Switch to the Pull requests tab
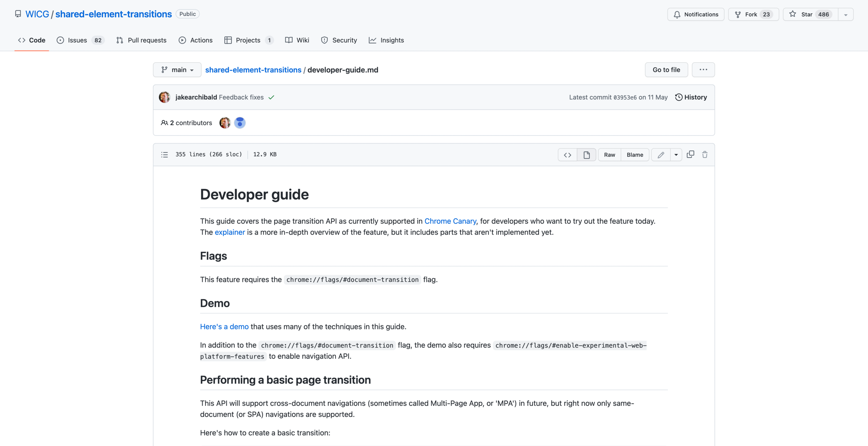 (141, 40)
